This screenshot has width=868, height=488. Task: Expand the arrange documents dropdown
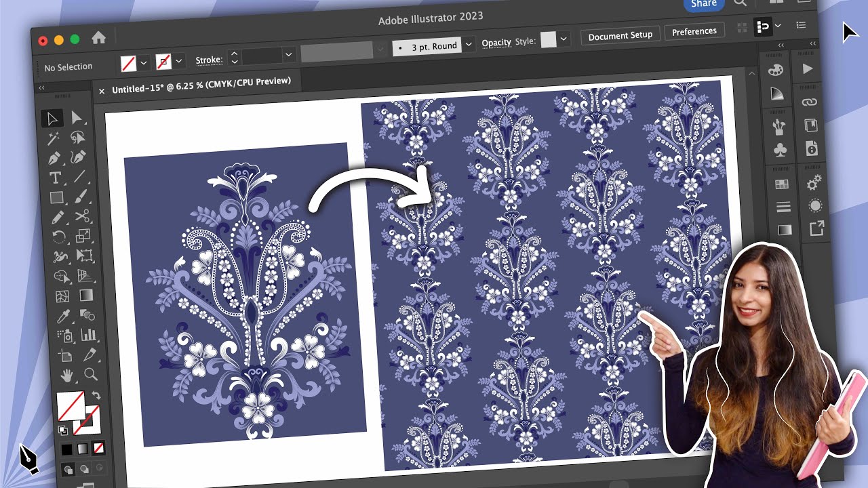tap(778, 26)
